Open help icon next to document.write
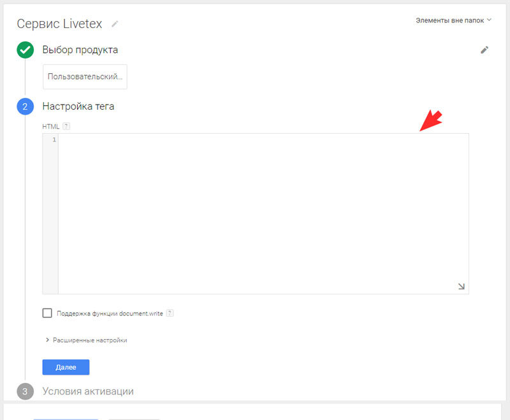Image resolution: width=510 pixels, height=420 pixels. tap(170, 313)
